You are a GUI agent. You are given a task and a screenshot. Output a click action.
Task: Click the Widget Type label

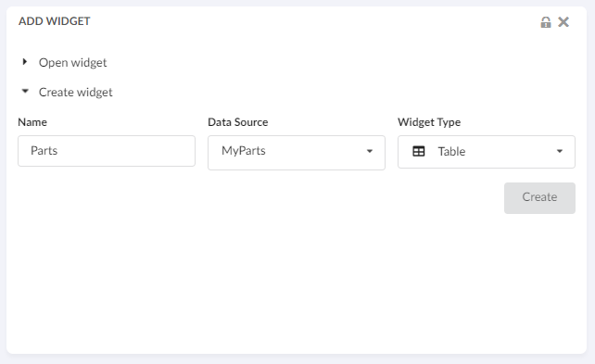tap(429, 122)
